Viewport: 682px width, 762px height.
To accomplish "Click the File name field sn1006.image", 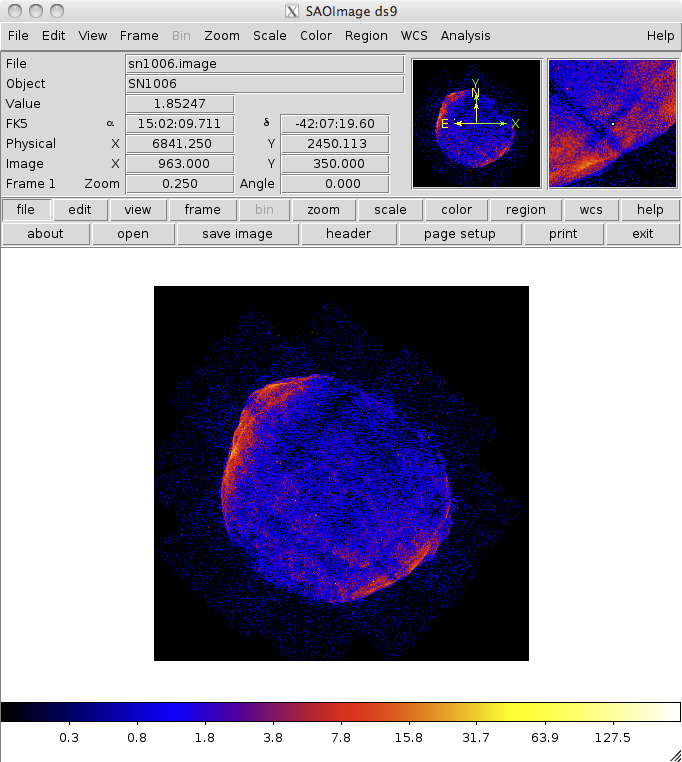I will click(264, 64).
